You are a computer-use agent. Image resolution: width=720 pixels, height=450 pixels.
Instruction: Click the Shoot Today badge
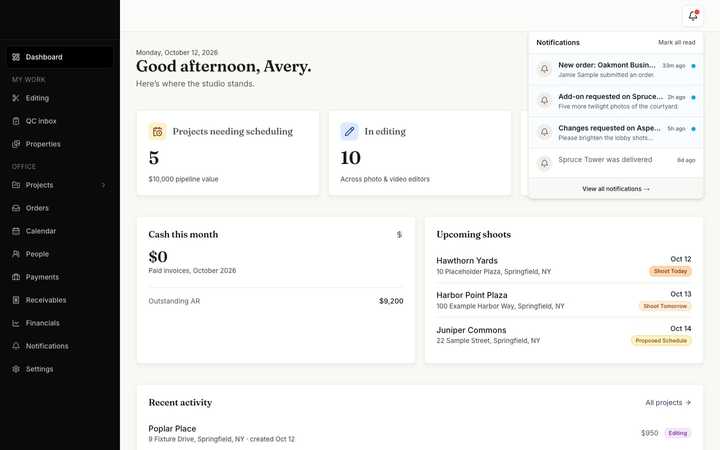(x=670, y=271)
